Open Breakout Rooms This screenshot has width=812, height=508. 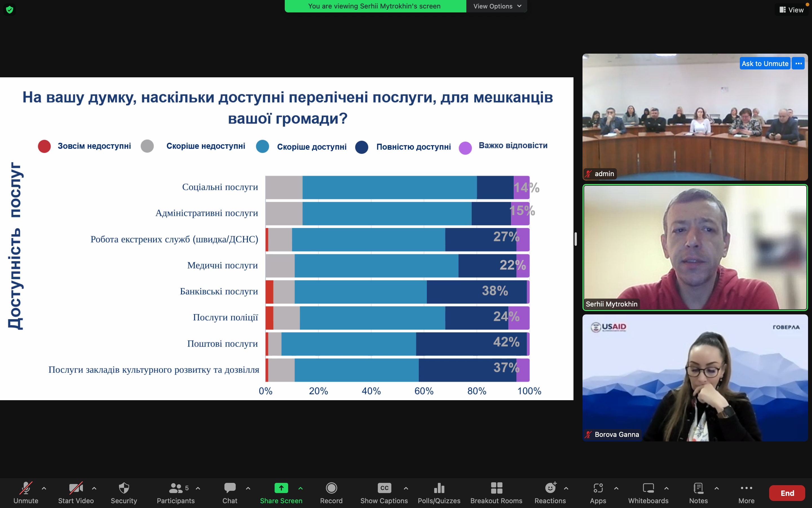point(496,492)
